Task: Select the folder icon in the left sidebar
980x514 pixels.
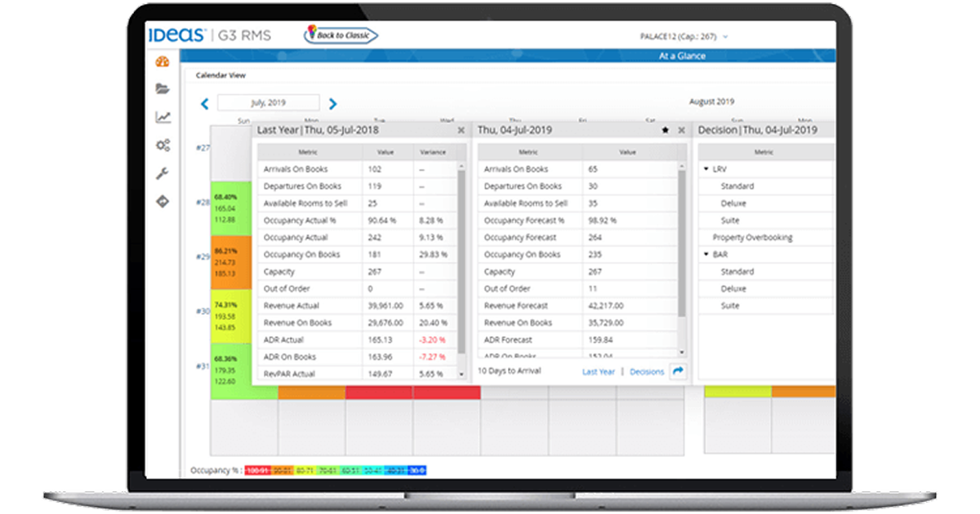Action: [163, 88]
